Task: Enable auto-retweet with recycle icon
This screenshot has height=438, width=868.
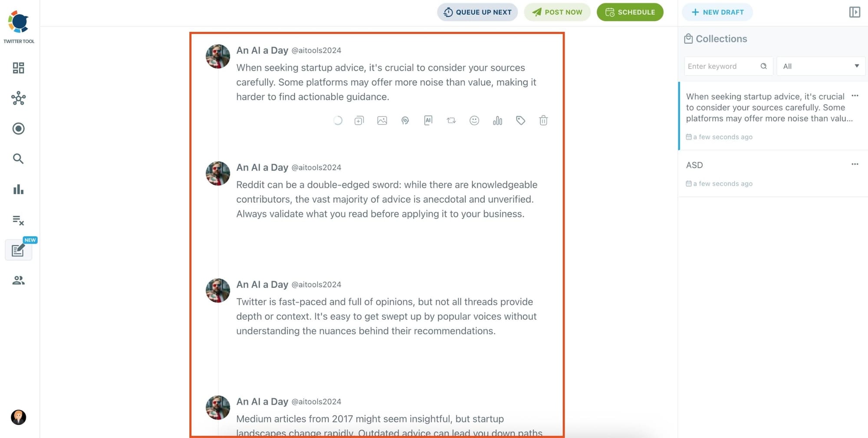Action: click(x=451, y=121)
